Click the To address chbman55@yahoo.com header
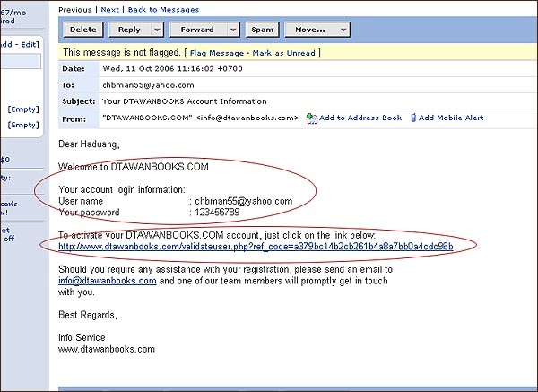 148,85
